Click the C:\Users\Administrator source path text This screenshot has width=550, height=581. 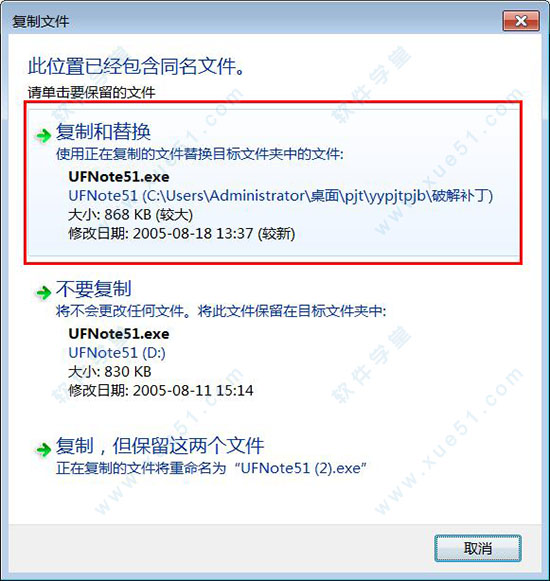point(281,196)
